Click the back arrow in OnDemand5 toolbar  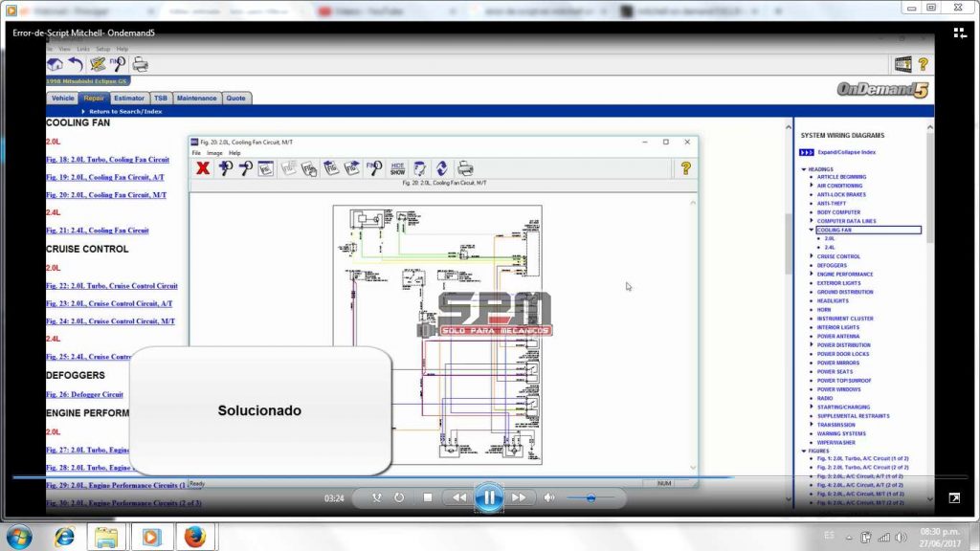point(76,64)
